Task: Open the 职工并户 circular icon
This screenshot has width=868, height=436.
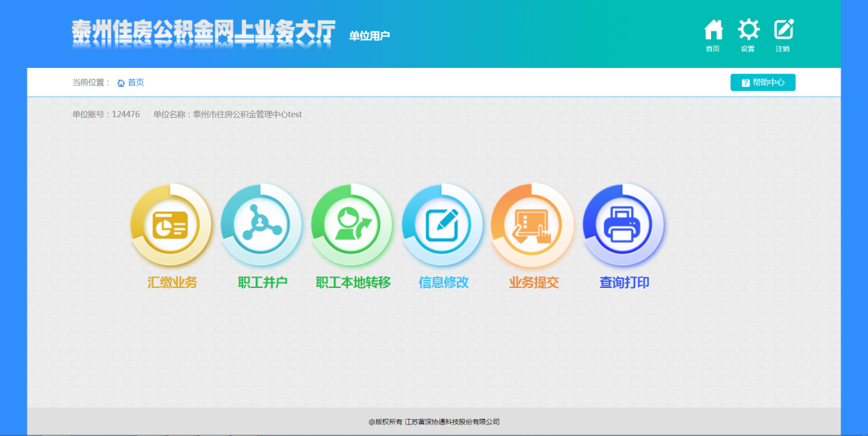Action: tap(262, 225)
